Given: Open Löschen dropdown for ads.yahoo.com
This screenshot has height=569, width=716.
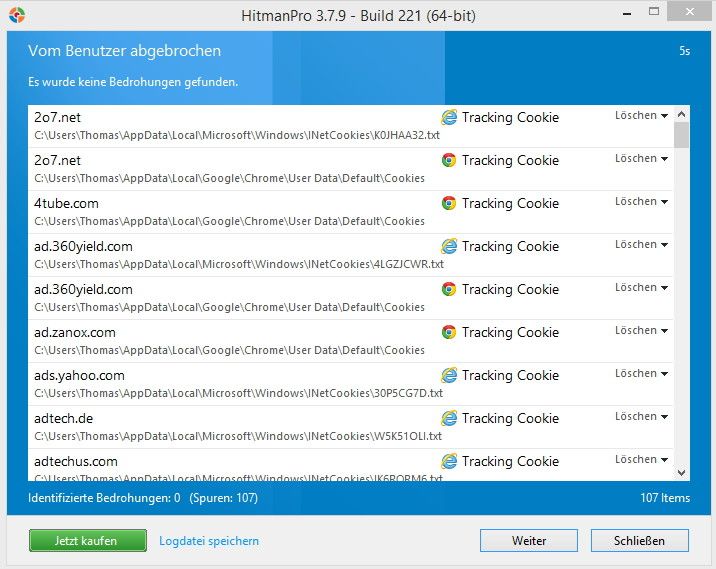Looking at the screenshot, I should click(x=641, y=373).
